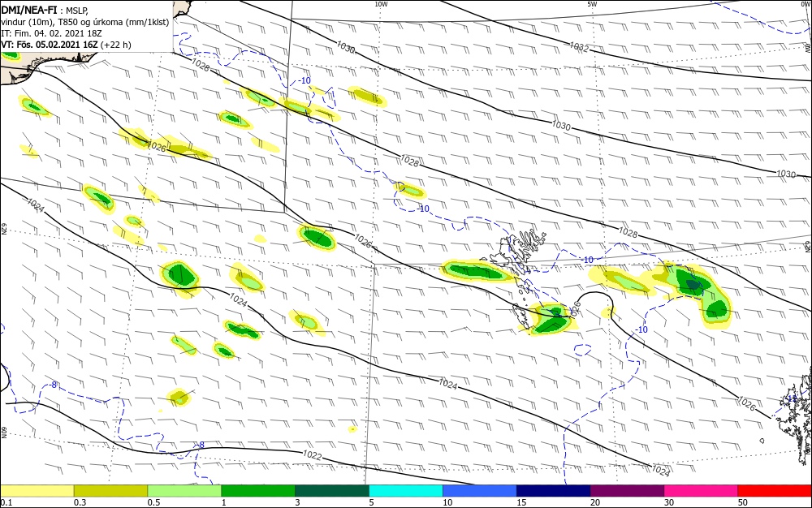
Task: Click the olive 0.3 legend color band
Action: 110,491
